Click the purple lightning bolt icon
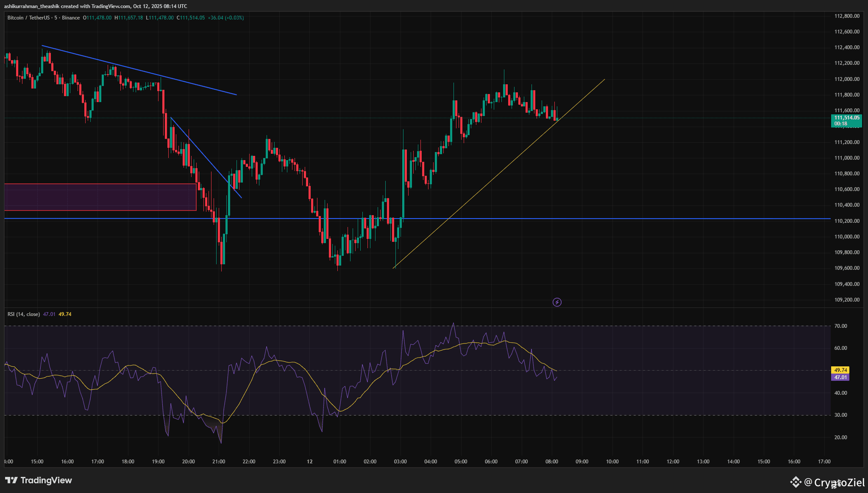This screenshot has width=868, height=493. [x=557, y=302]
